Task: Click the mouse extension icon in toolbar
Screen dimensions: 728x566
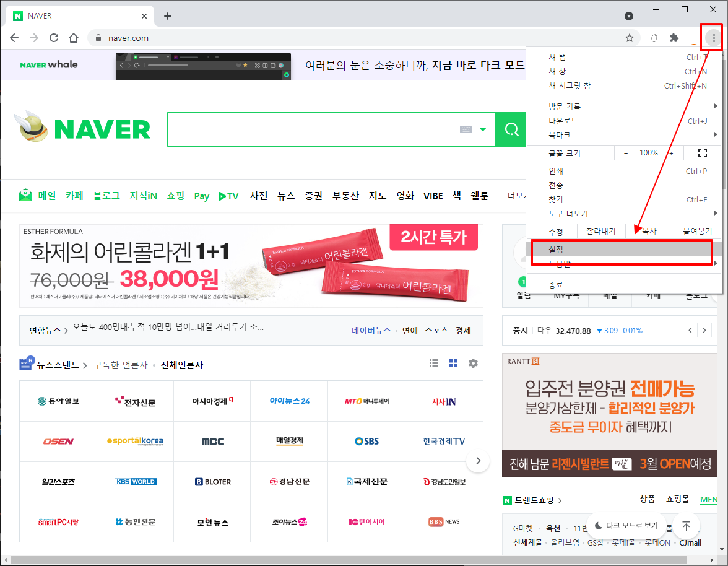Action: pyautogui.click(x=654, y=38)
